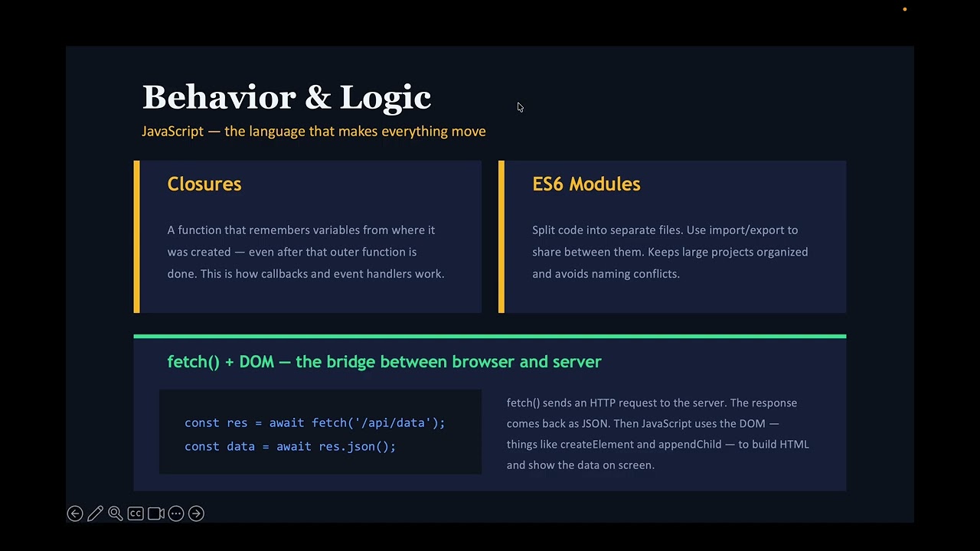Open the pen and laser pointer tools
Screen dimensions: 980x551
coord(95,514)
